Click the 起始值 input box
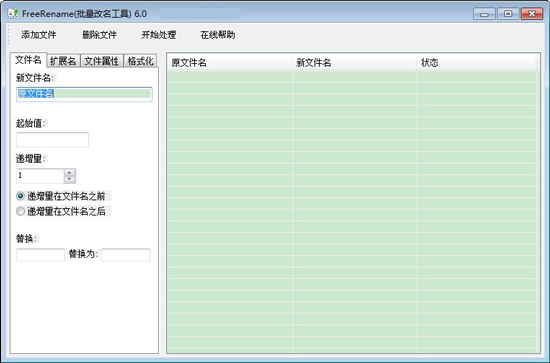 click(52, 140)
